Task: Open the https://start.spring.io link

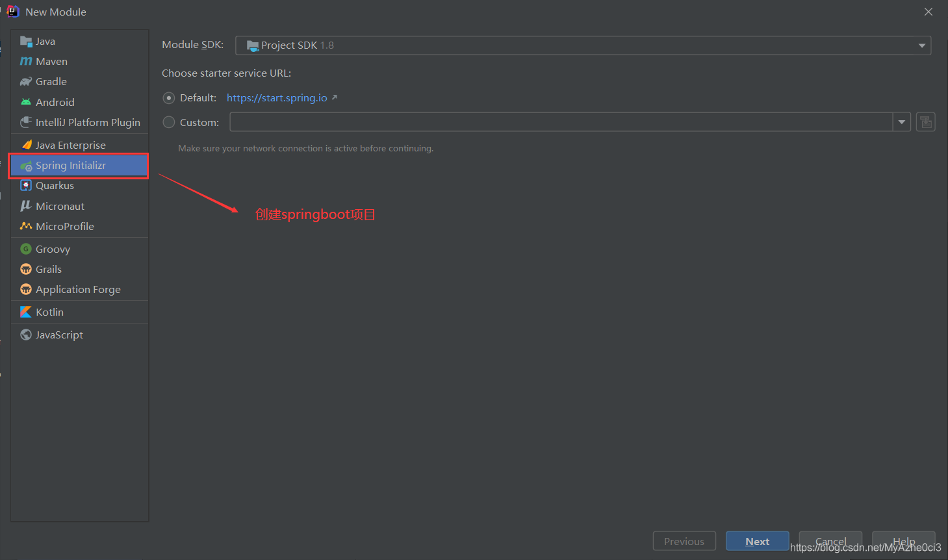Action: click(277, 98)
